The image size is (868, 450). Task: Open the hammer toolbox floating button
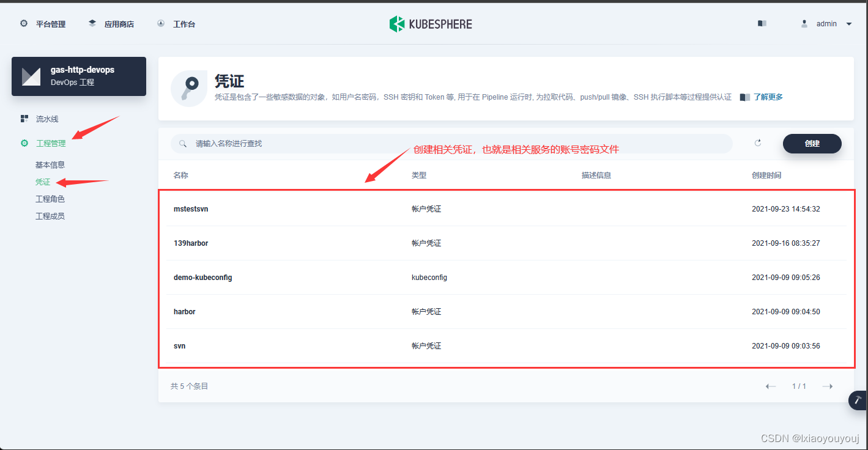click(858, 400)
